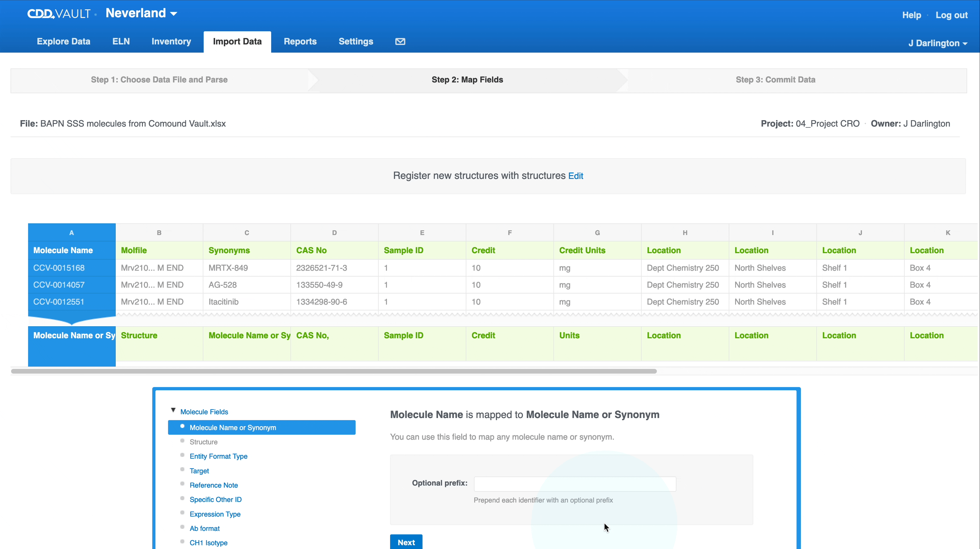Screen dimensions: 980x549
Task: Select the Location header in column I
Action: click(x=773, y=251)
